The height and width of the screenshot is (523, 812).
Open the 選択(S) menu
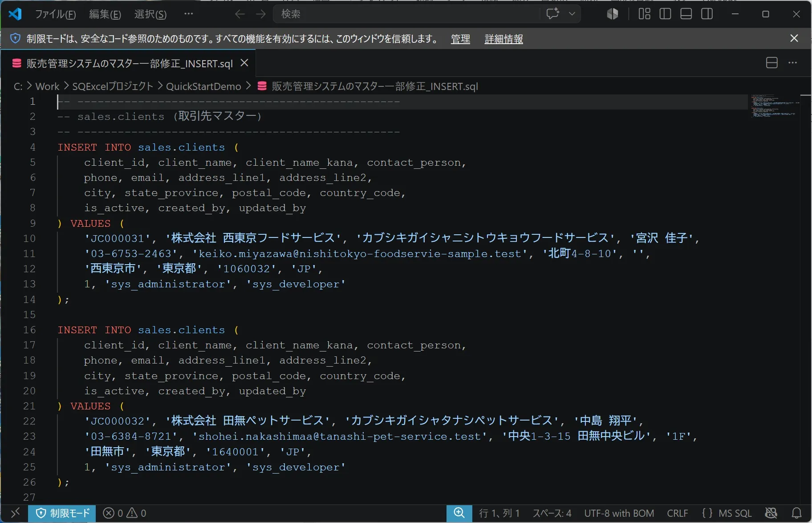click(x=150, y=14)
